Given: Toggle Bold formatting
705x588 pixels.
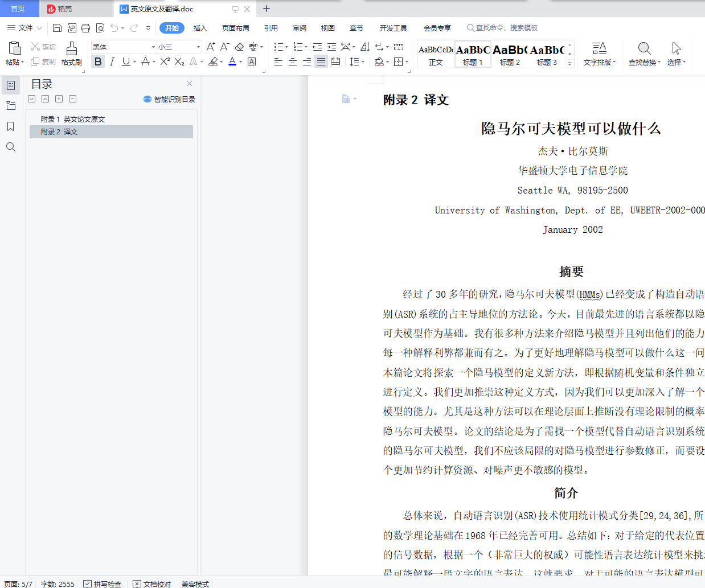Looking at the screenshot, I should coord(98,61).
